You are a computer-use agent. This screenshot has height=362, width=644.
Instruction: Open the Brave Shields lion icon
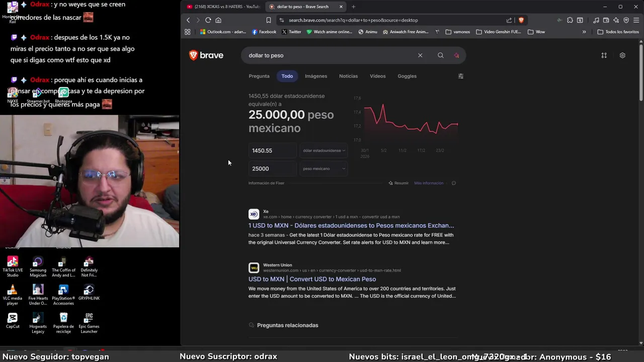point(521,20)
